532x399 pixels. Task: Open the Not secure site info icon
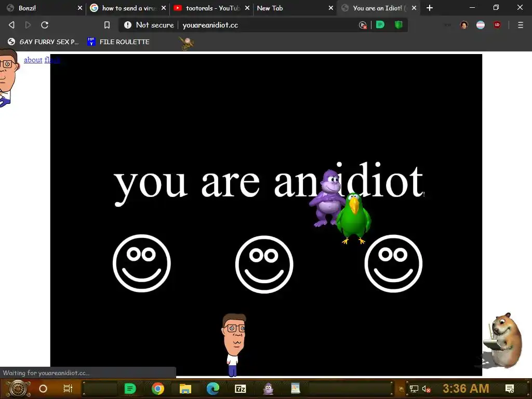coord(128,25)
